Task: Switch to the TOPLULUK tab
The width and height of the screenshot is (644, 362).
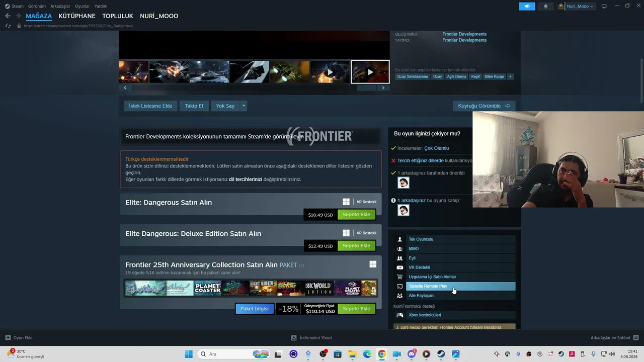Action: pos(118,16)
